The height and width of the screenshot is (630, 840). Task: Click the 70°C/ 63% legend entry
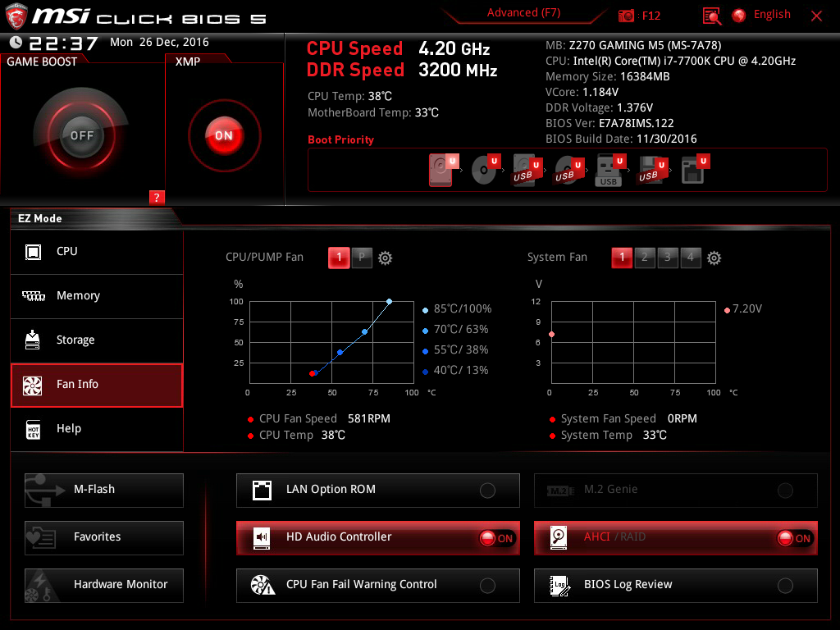(455, 330)
